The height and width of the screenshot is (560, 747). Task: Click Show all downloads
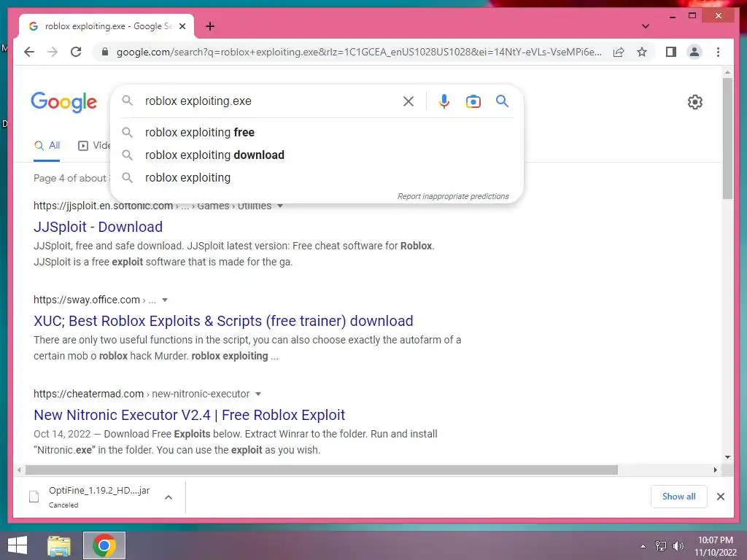[x=678, y=497]
